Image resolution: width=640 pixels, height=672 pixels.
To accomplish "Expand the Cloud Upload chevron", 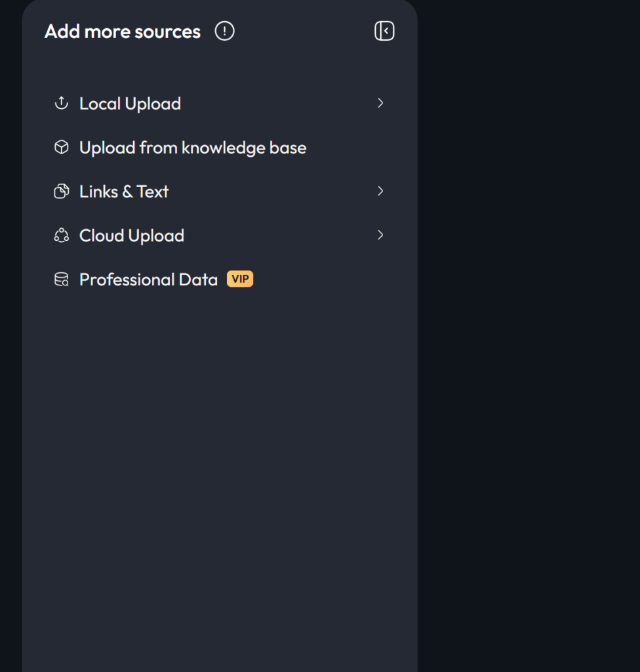I will 380,235.
